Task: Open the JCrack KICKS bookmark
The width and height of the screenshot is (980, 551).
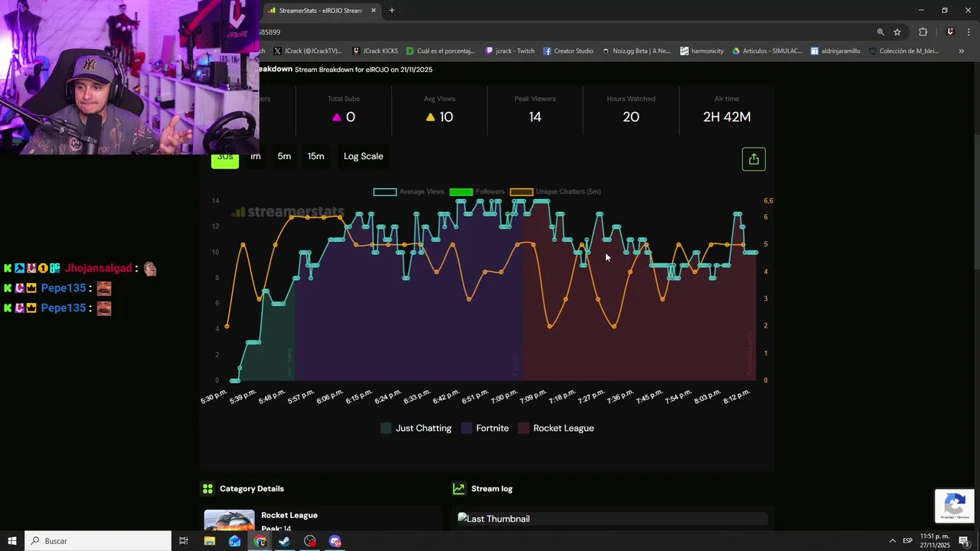Action: [375, 51]
